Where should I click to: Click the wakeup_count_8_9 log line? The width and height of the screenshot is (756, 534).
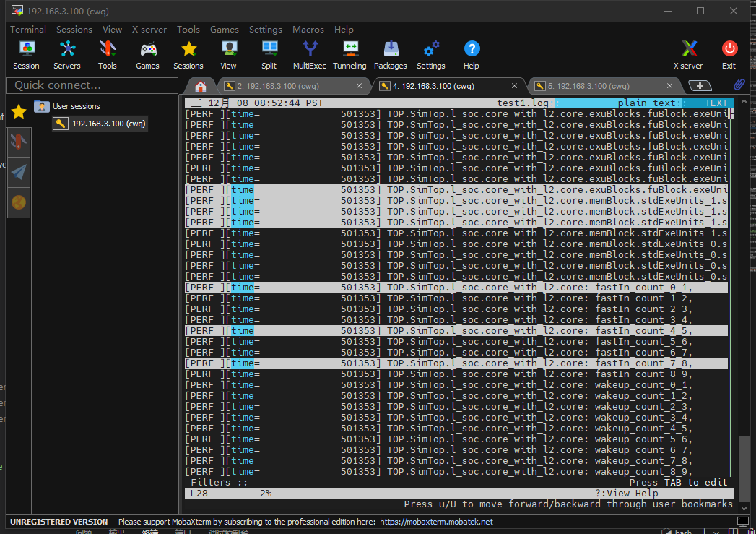456,472
